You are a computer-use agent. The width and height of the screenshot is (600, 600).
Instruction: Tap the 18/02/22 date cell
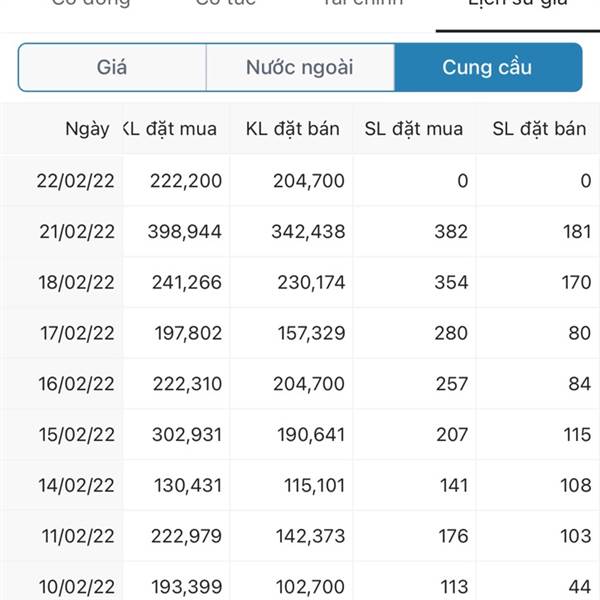tap(76, 282)
